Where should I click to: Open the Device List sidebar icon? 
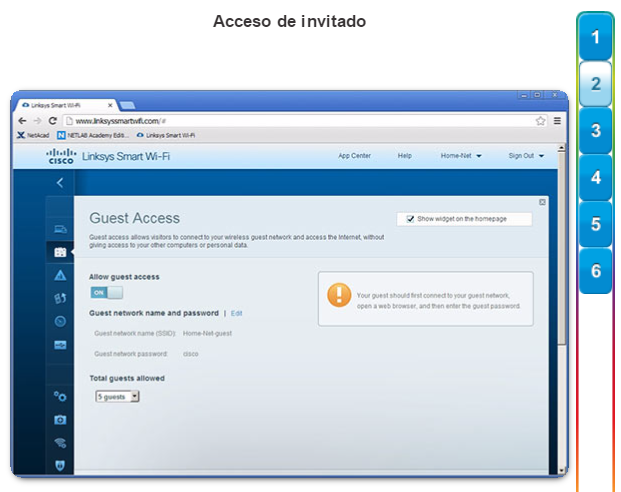tap(60, 229)
